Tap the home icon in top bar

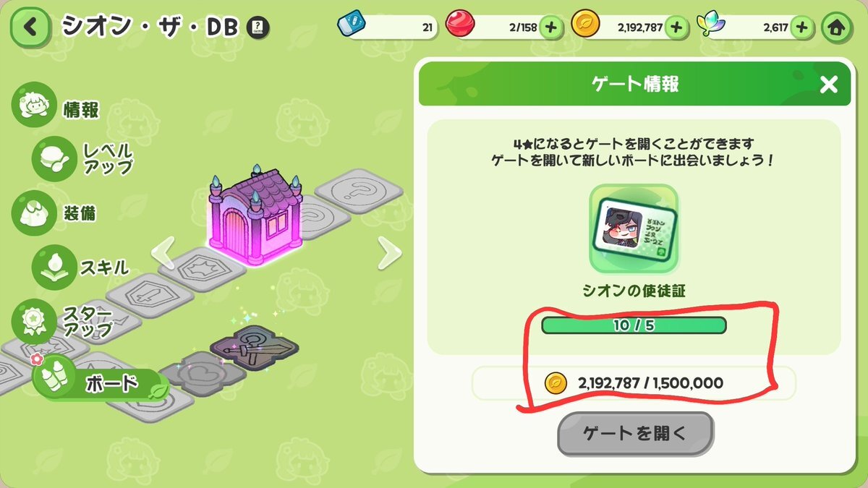click(837, 27)
